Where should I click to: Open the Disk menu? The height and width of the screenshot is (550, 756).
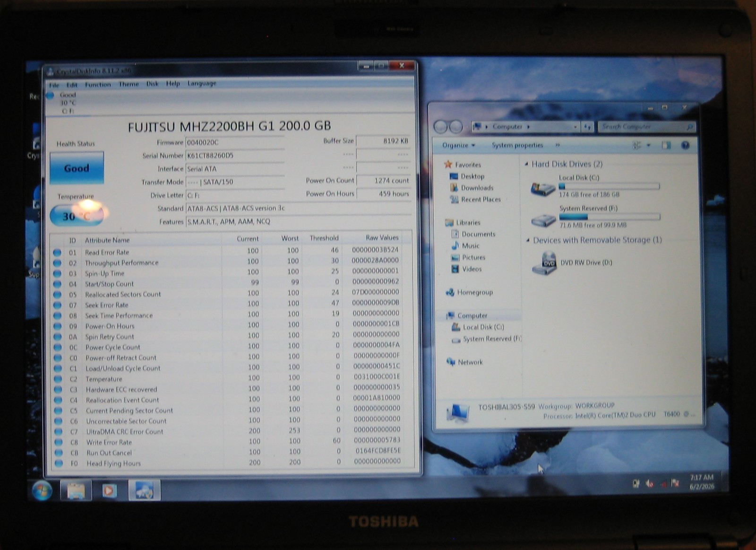click(152, 84)
